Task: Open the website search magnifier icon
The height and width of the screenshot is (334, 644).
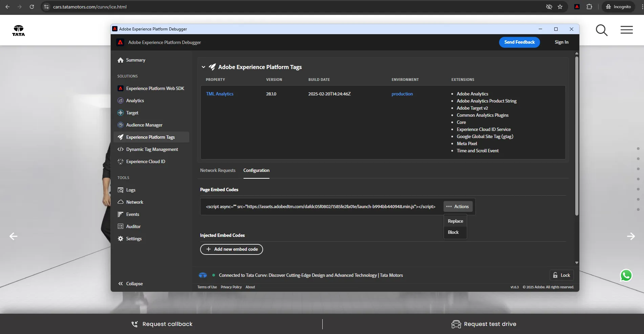Action: click(x=602, y=30)
